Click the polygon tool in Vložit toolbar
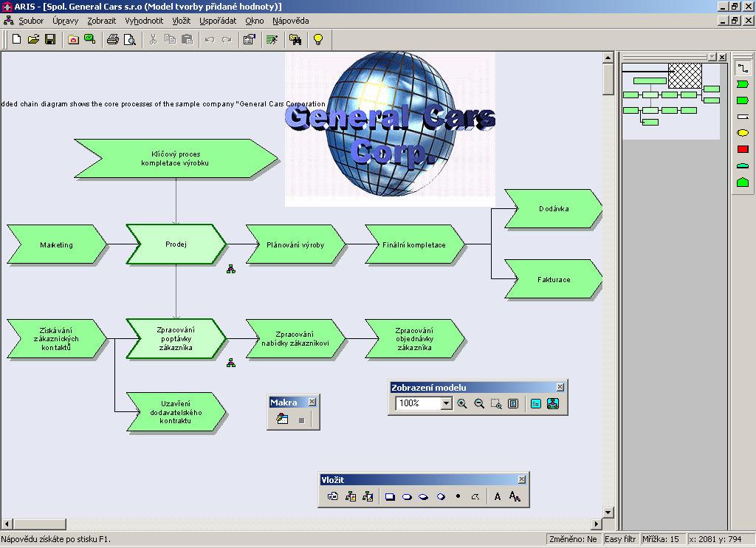Screen dimensions: 756x548 point(475,496)
